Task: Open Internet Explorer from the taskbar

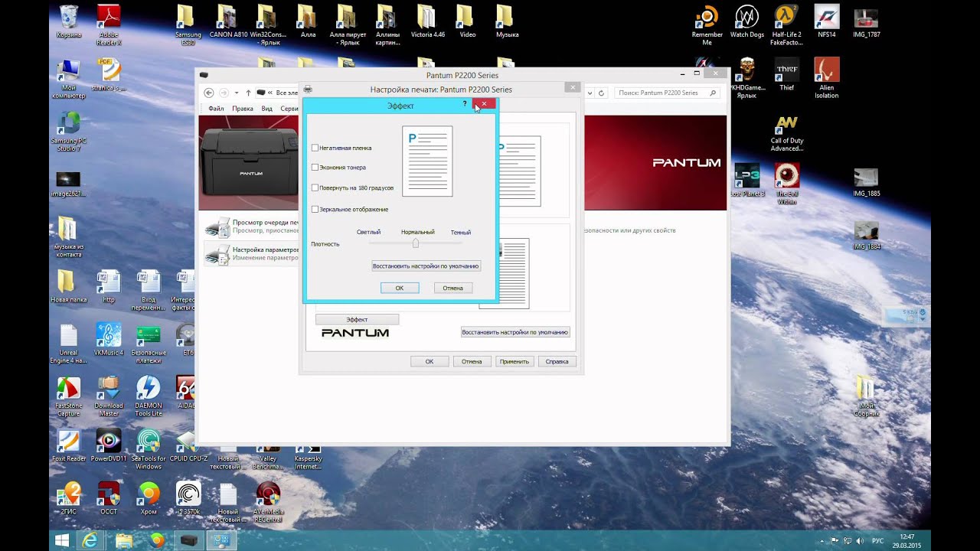Action: click(91, 541)
